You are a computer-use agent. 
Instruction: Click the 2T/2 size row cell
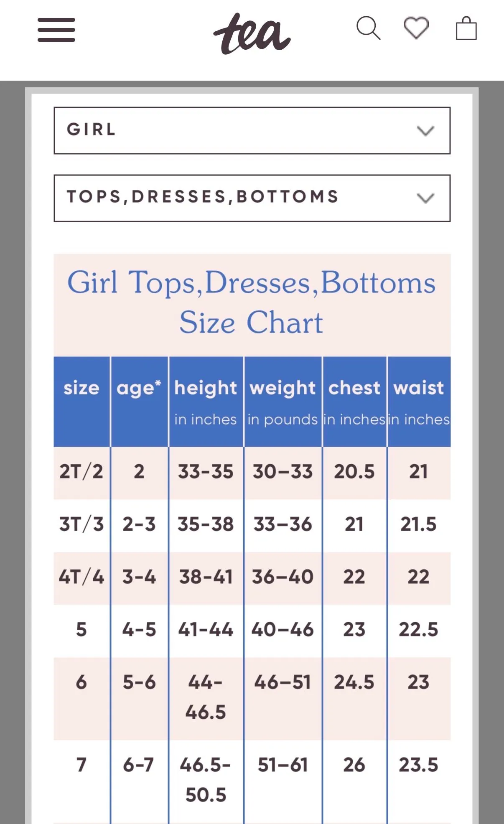(x=81, y=472)
